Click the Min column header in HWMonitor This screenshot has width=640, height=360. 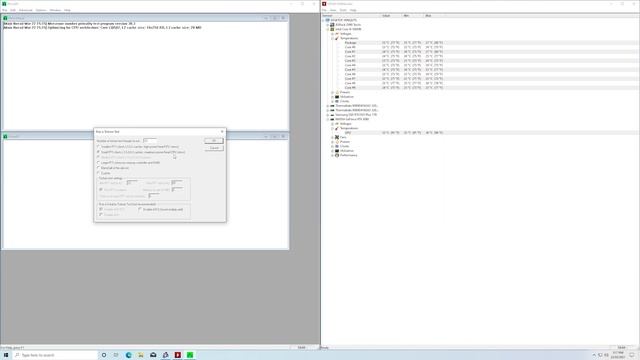point(413,16)
